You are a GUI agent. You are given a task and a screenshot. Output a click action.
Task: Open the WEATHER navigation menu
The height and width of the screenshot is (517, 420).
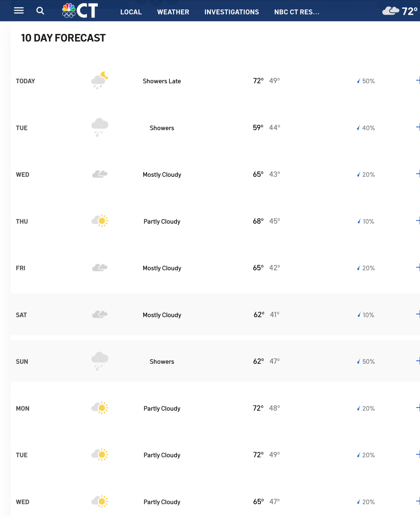pos(173,12)
